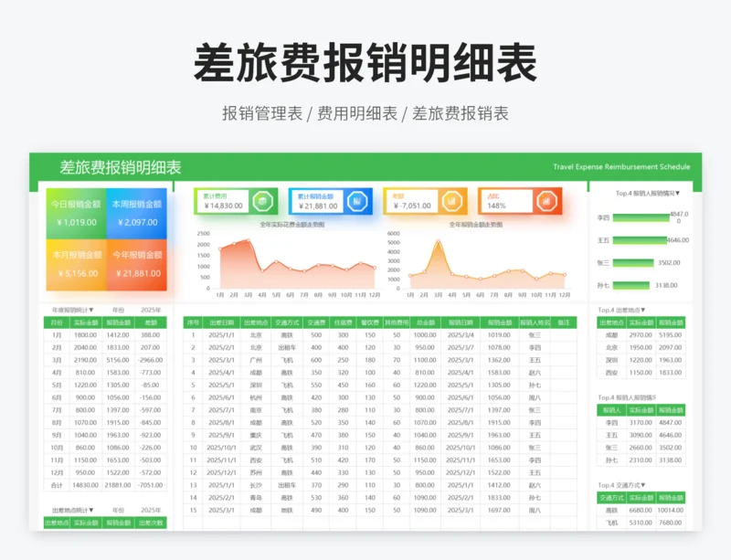Viewport: 731px width, 560px height.
Task: Select the 5310.00 cell in the 飞机 row
Action: click(x=641, y=523)
